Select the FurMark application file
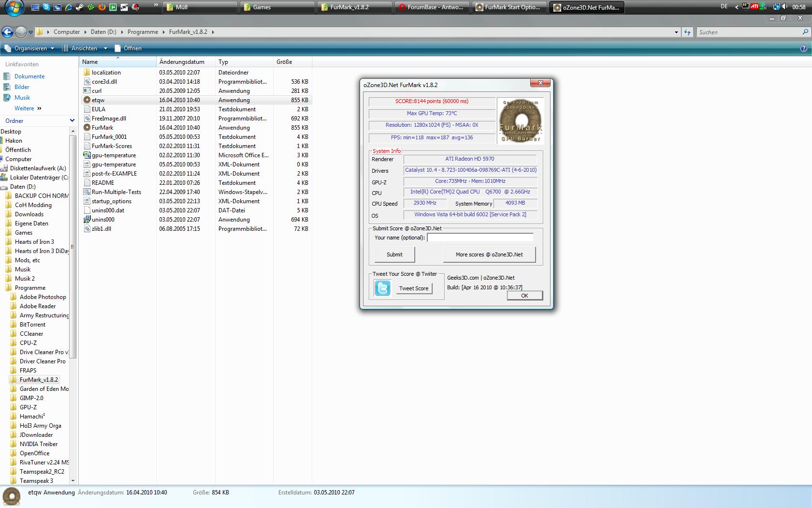812x508 pixels. click(x=102, y=128)
